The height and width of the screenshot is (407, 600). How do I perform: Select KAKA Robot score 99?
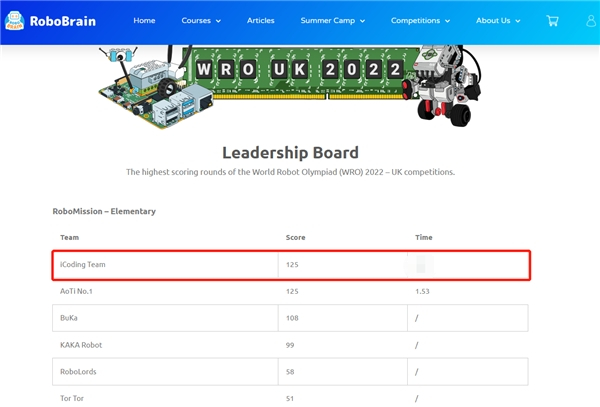coord(290,345)
